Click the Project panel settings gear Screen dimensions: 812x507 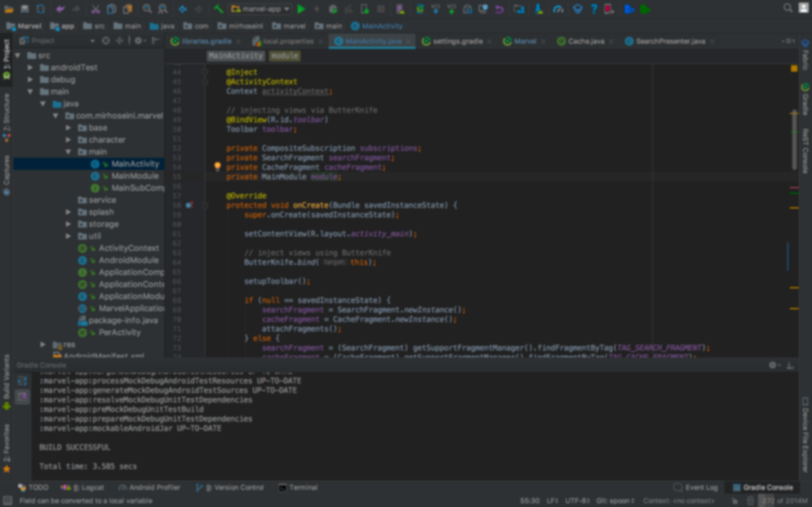tap(138, 41)
